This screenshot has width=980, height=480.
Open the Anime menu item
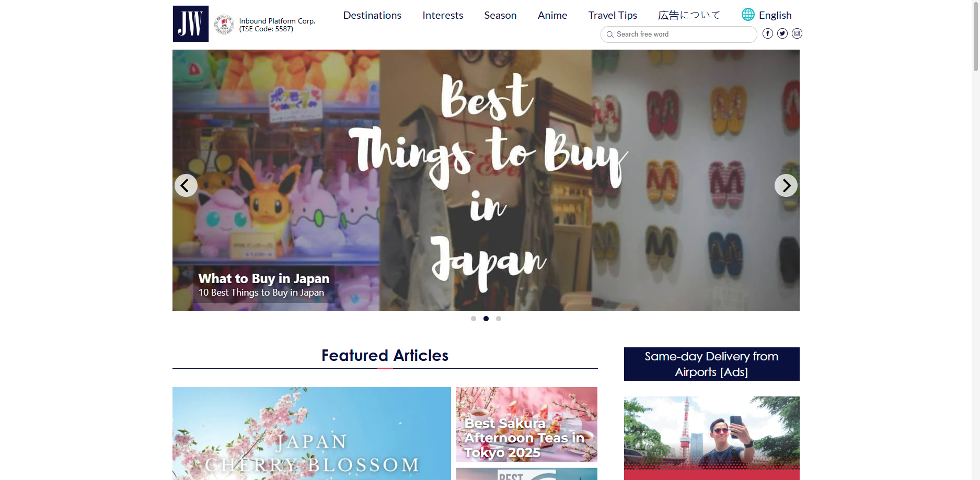[552, 15]
